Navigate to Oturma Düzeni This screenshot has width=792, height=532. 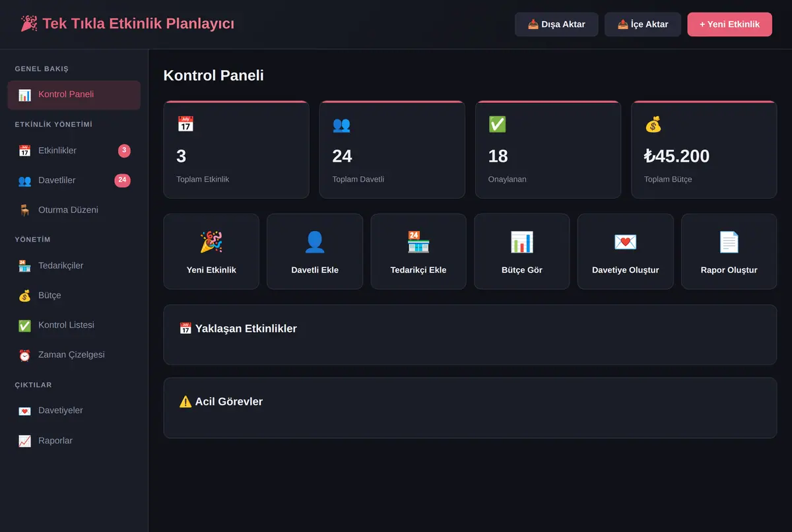pyautogui.click(x=74, y=211)
